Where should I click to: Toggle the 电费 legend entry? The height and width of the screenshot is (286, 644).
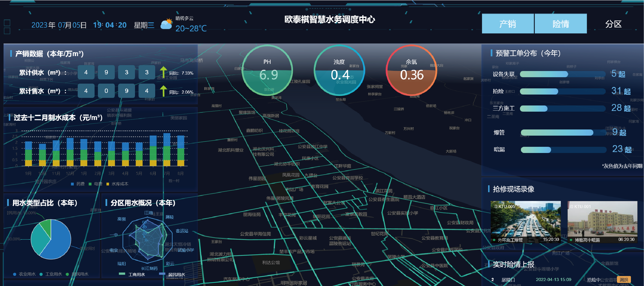[96, 184]
